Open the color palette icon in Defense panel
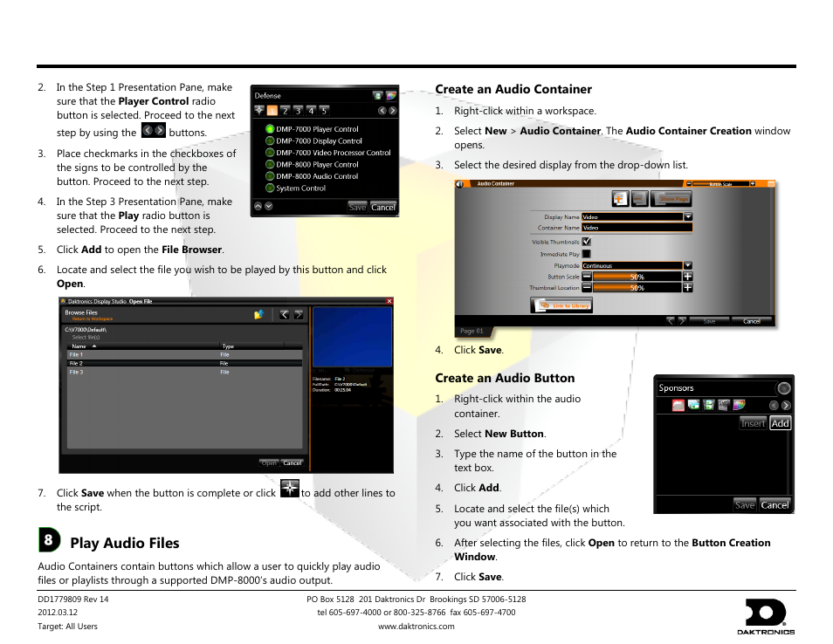The height and width of the screenshot is (644, 833). click(390, 96)
